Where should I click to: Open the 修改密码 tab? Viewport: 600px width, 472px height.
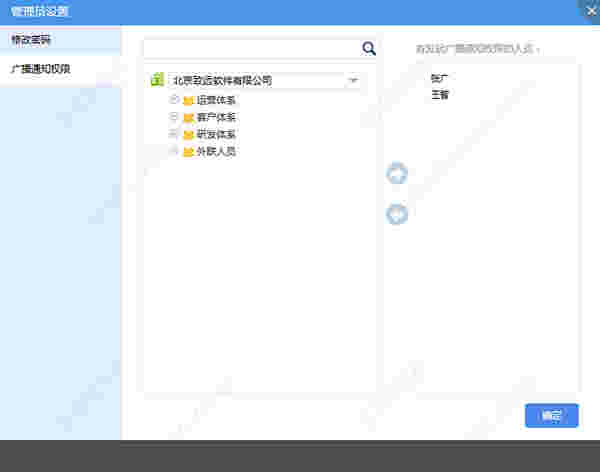(60, 40)
